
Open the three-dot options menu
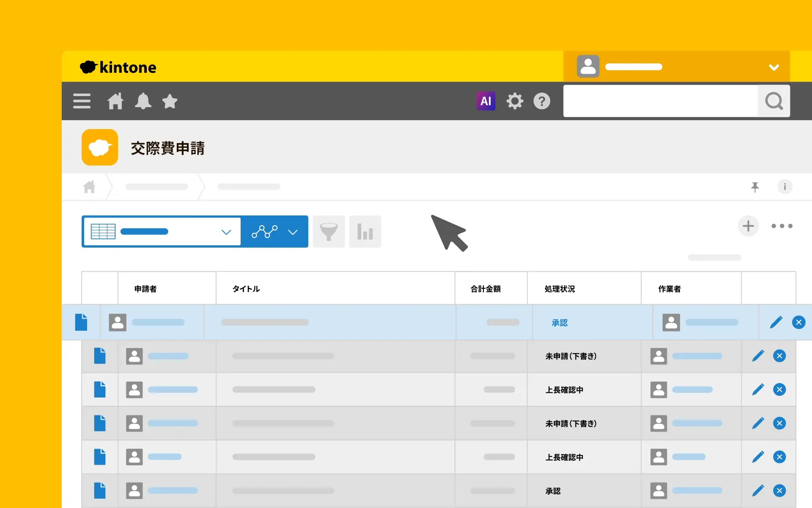782,226
